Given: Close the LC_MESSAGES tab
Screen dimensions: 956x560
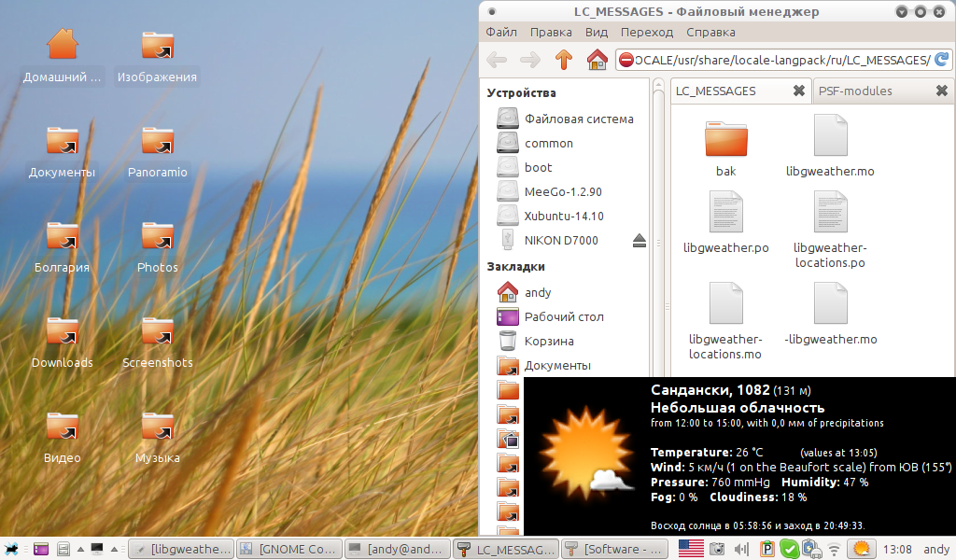Looking at the screenshot, I should [x=798, y=91].
